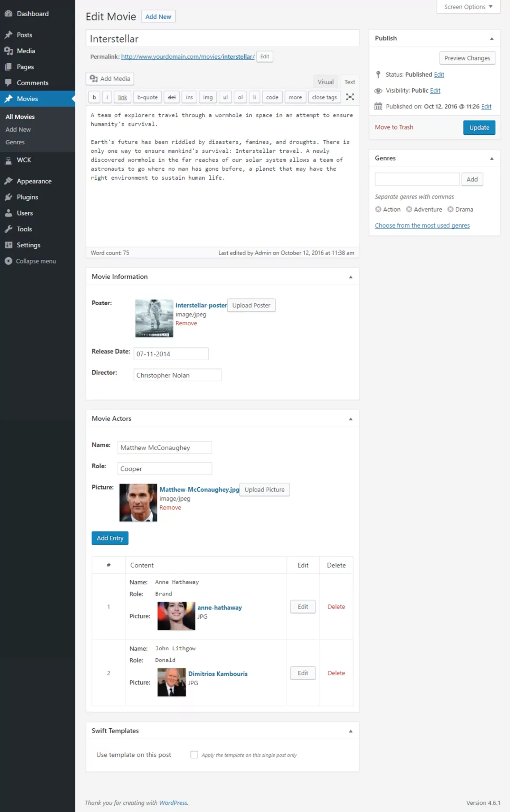Click the status pin icon in Publish
The width and height of the screenshot is (510, 812).
coord(378,74)
